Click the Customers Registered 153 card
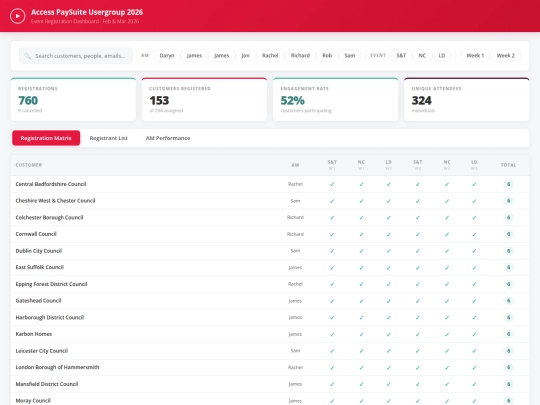540x405 pixels. tap(205, 100)
